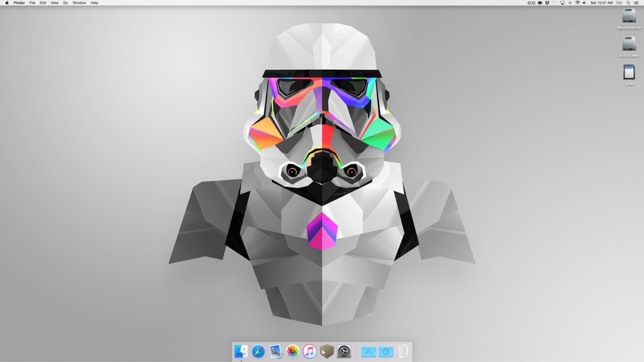Open the Help menu
This screenshot has height=362, width=644.
click(94, 3)
